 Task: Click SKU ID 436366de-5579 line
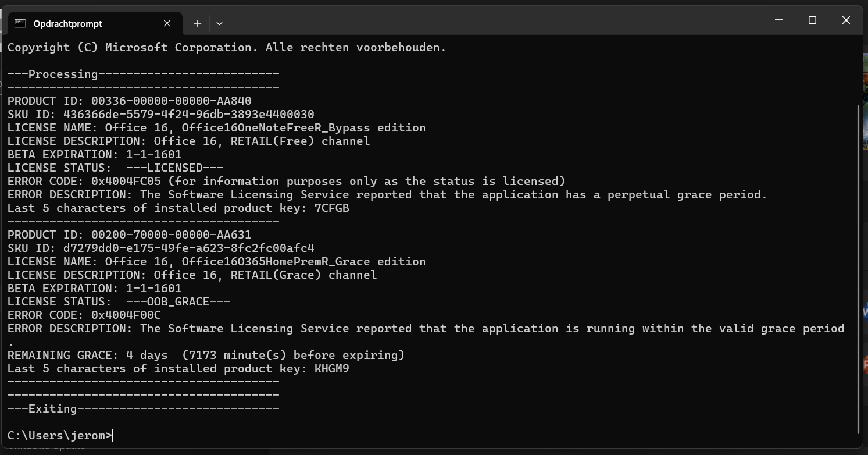161,114
